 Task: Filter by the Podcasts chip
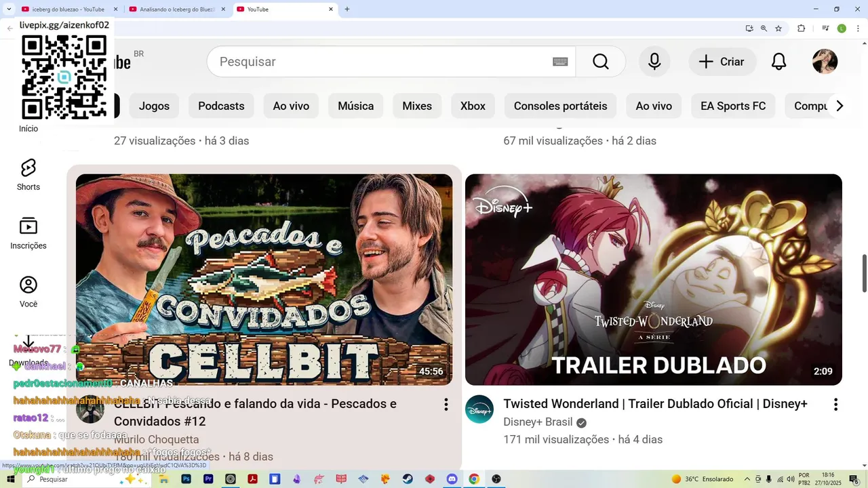tap(221, 106)
